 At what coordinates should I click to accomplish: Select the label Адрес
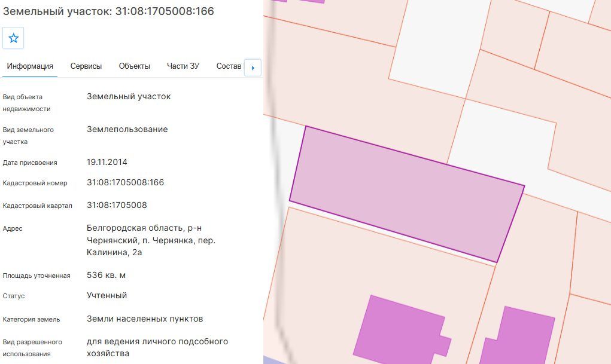(13, 228)
